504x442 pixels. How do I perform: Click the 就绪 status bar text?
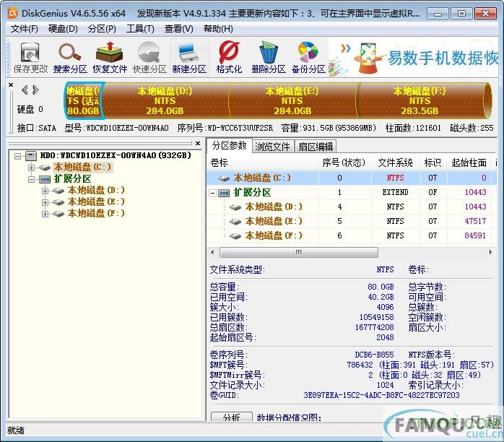pos(16,430)
